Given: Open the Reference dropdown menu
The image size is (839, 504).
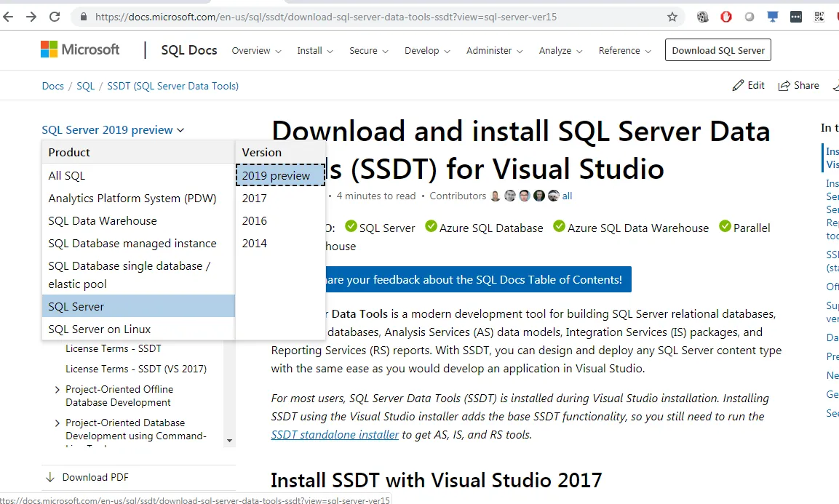Looking at the screenshot, I should [625, 50].
